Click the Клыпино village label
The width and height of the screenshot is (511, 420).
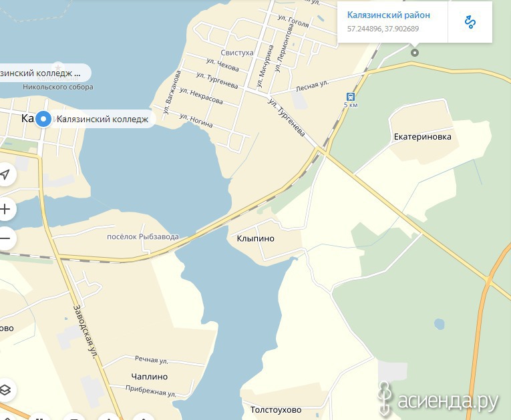pos(255,238)
